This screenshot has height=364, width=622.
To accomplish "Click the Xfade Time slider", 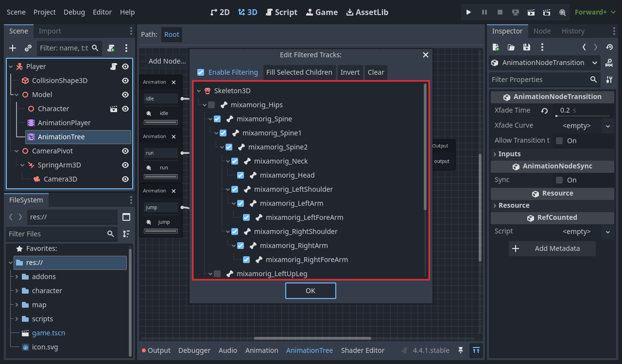I will coord(583,116).
